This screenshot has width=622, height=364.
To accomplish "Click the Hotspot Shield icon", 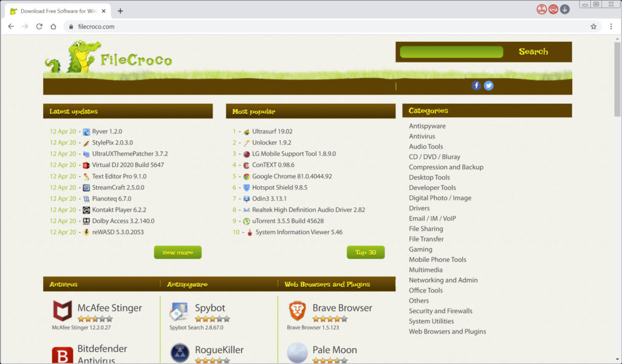I will (x=247, y=187).
